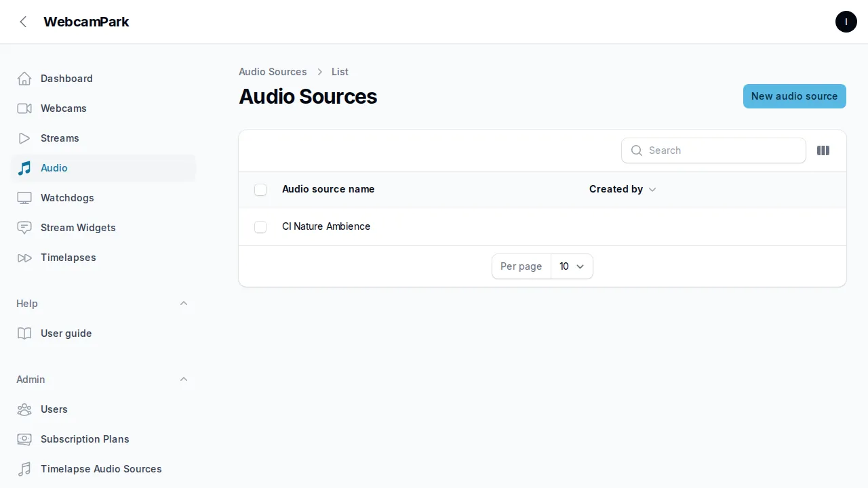Viewport: 868px width, 488px height.
Task: Open Stream Widgets in the sidebar
Action: click(x=103, y=228)
